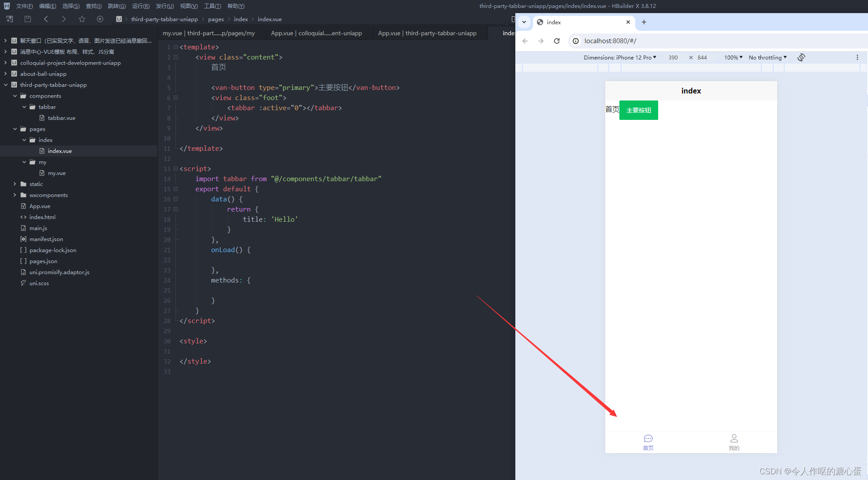Screen dimensions: 868x480
Task: Open the 帮助(Y) menu
Action: [236, 6]
